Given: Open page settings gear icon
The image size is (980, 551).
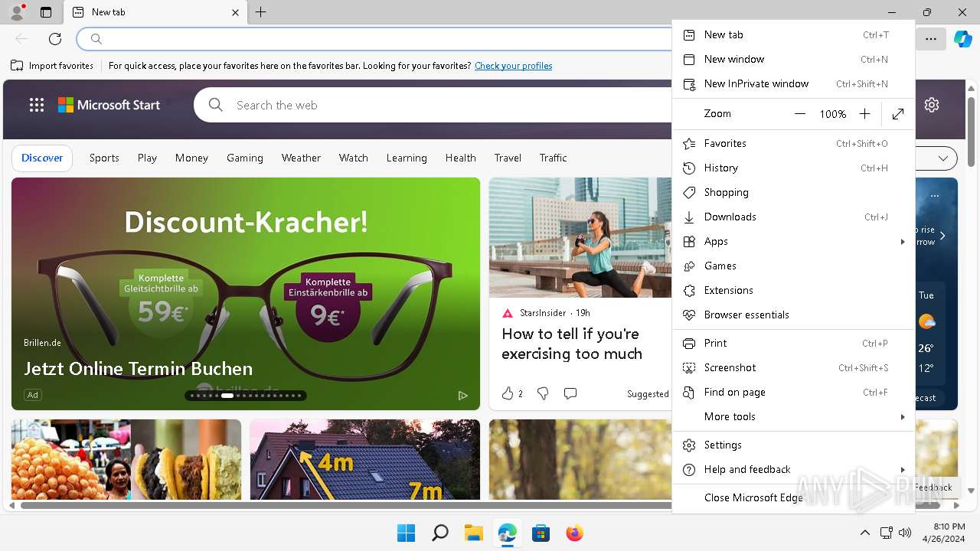Looking at the screenshot, I should 932,105.
